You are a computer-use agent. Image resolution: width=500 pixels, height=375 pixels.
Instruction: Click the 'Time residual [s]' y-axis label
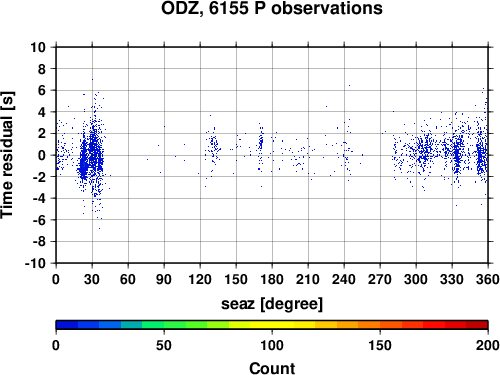coord(7,155)
